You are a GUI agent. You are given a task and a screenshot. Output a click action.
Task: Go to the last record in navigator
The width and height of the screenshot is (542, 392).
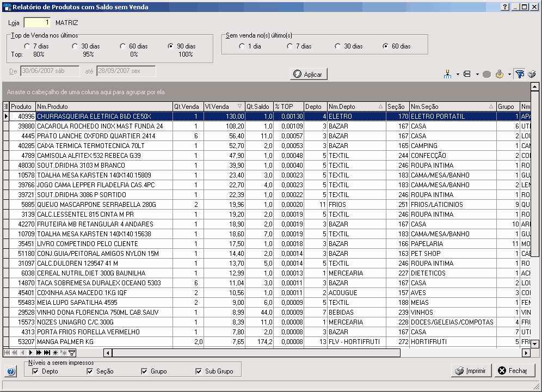click(47, 353)
